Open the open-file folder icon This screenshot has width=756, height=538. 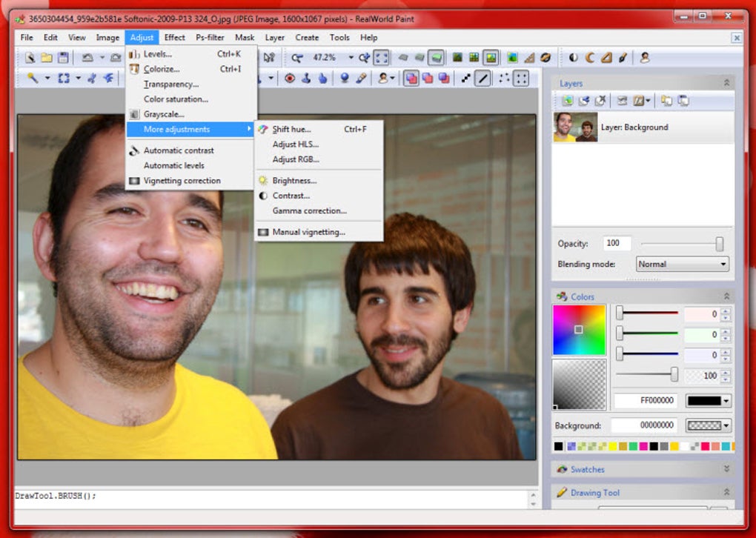click(46, 58)
